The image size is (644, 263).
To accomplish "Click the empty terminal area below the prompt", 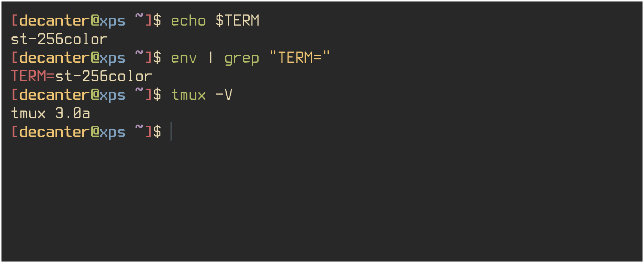I will point(322,200).
